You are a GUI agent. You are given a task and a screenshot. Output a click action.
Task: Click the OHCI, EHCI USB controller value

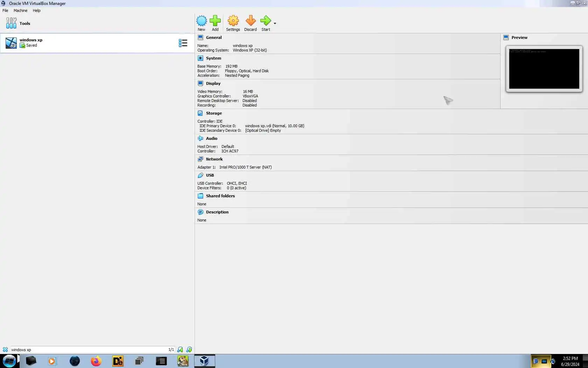[237, 183]
